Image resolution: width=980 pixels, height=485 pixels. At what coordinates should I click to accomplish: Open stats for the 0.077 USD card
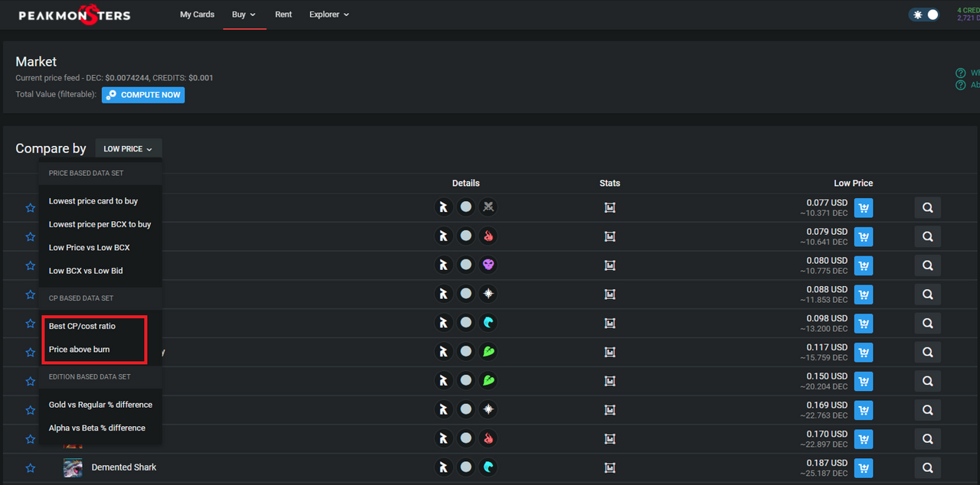pos(610,207)
